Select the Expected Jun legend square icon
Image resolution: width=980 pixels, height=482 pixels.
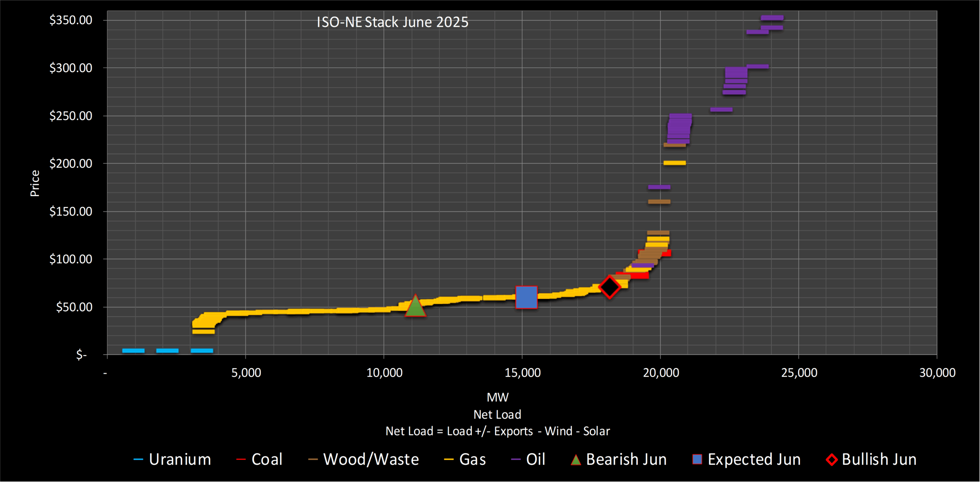pyautogui.click(x=697, y=459)
